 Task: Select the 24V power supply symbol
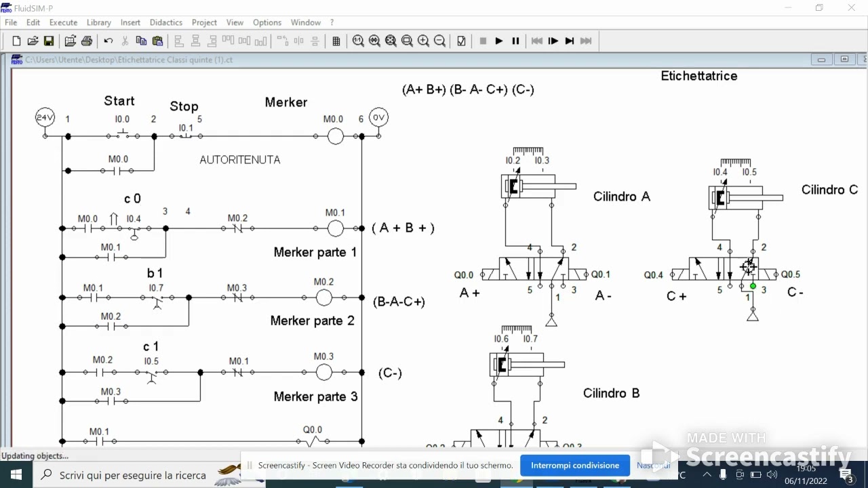[x=45, y=118]
